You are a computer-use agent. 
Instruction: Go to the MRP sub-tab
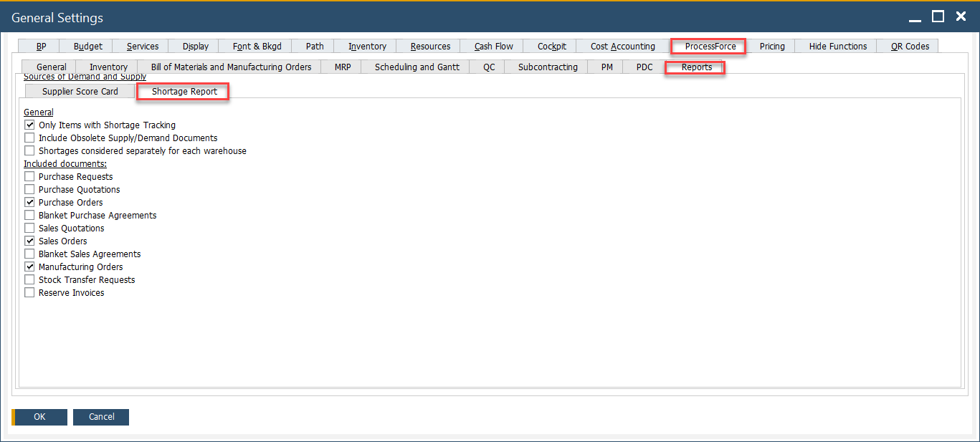tap(343, 67)
